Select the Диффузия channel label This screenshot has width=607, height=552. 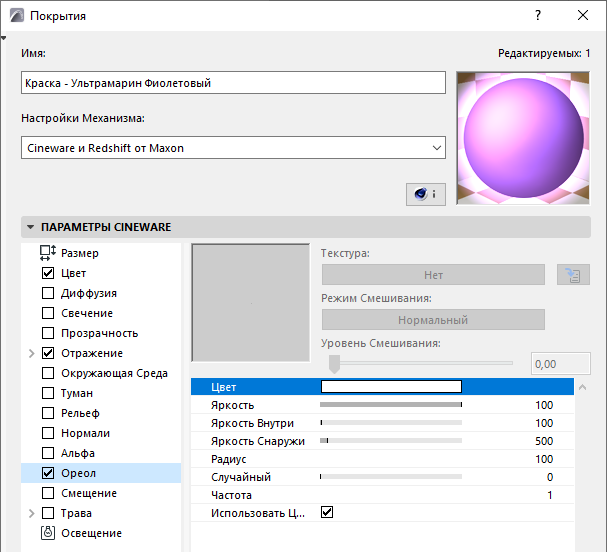[x=89, y=293]
